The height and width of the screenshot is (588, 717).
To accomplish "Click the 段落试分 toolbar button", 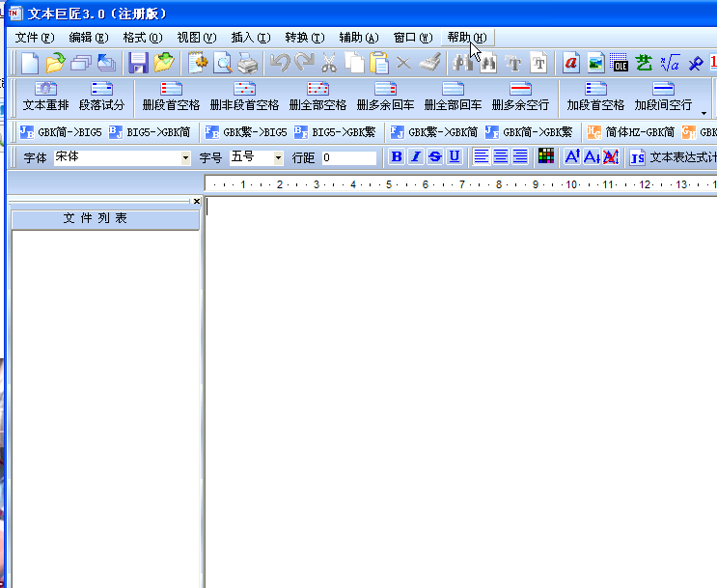I will click(101, 97).
